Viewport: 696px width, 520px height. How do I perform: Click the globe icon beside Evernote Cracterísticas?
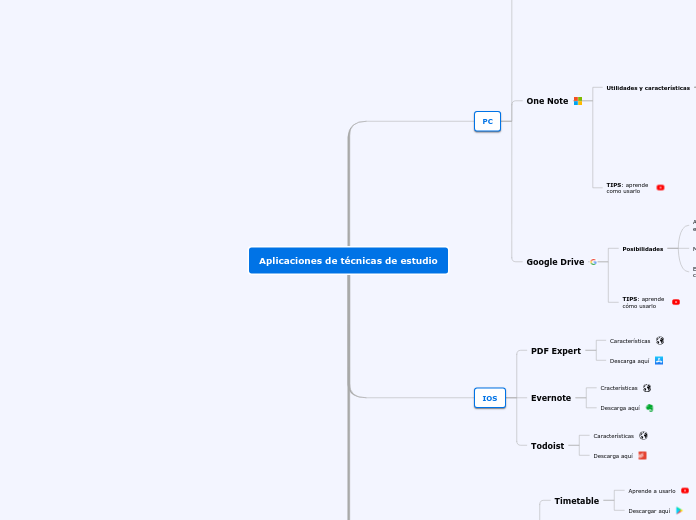click(x=647, y=388)
